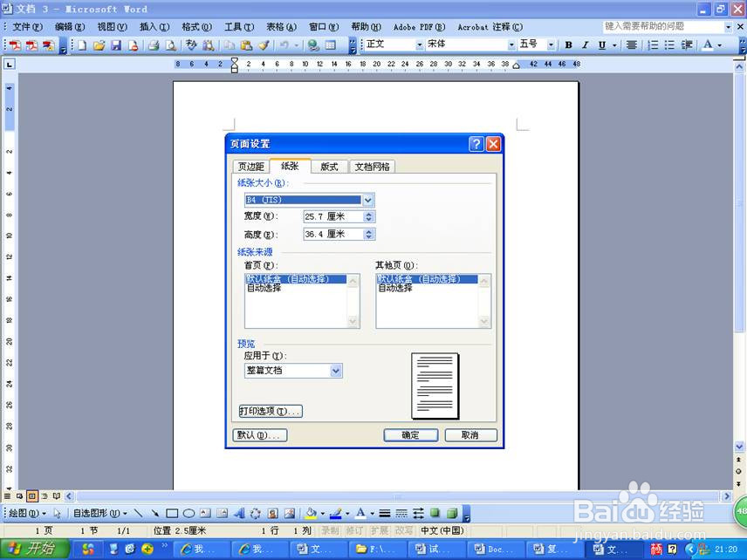Click the Select Objects pointer icon
The height and width of the screenshot is (560, 747).
click(58, 513)
